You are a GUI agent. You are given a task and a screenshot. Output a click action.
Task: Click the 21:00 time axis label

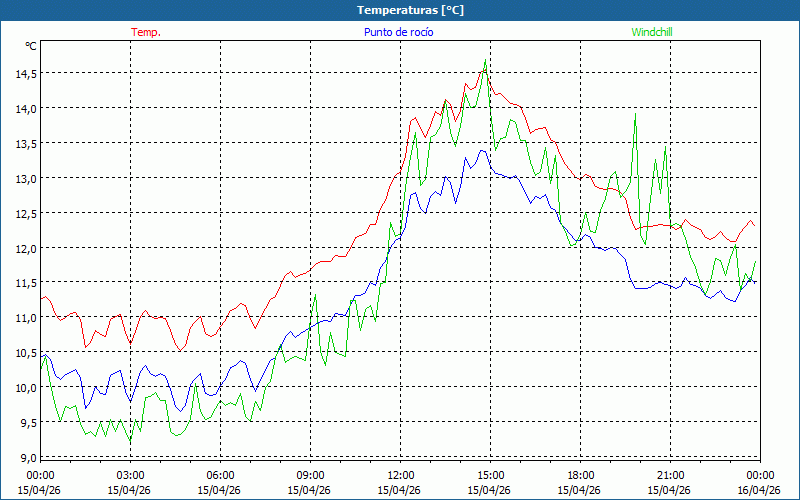click(x=670, y=475)
